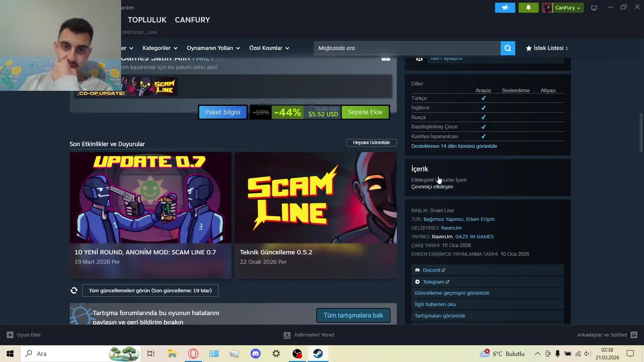
Task: Open the Erken Erişim genre link
Action: pyautogui.click(x=480, y=219)
